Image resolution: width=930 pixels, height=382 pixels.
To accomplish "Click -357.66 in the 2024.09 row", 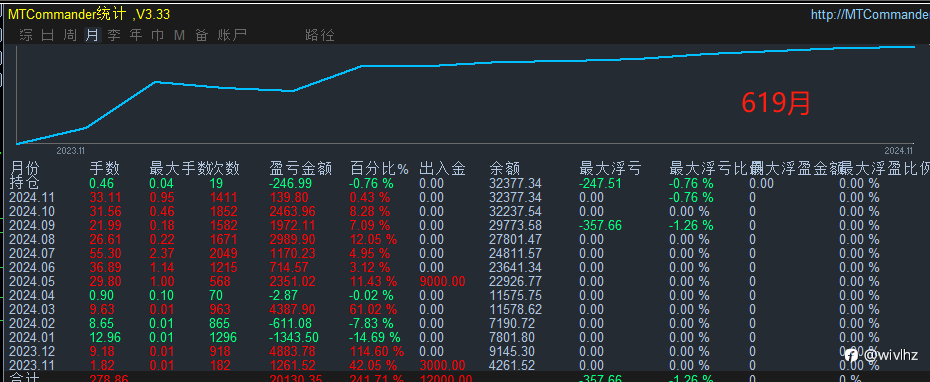I will coord(600,225).
